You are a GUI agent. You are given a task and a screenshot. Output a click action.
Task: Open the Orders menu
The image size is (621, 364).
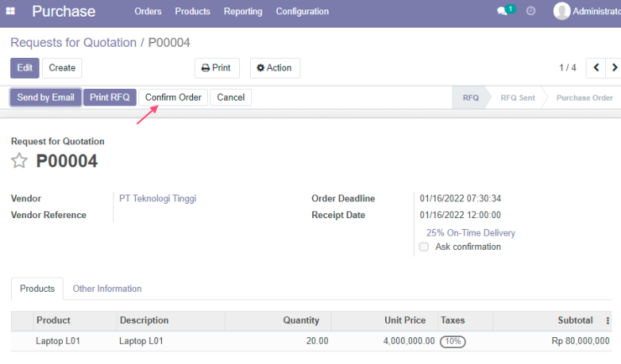[148, 12]
